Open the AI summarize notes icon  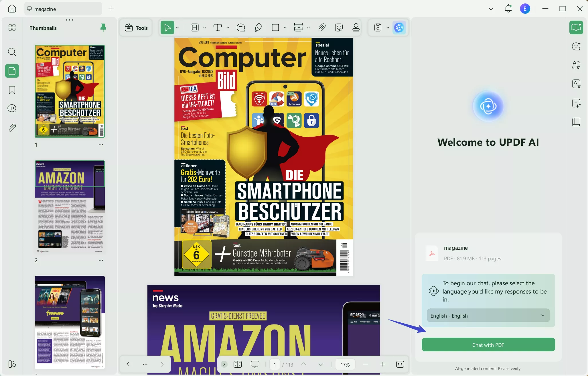[576, 103]
